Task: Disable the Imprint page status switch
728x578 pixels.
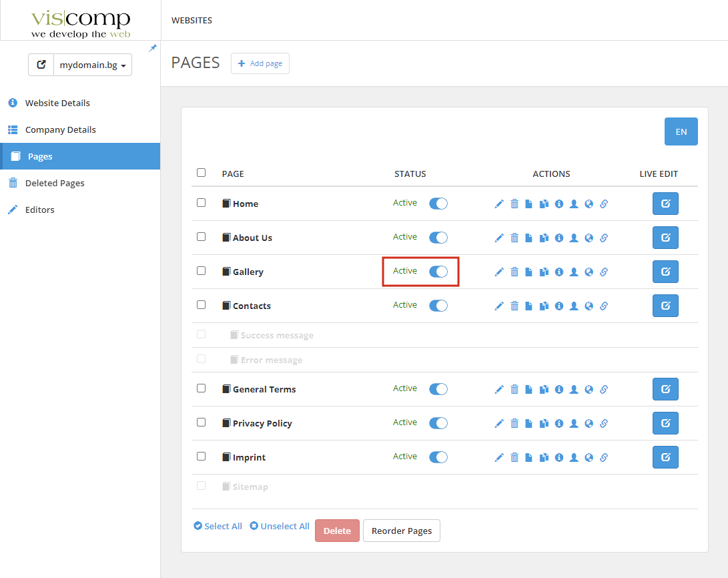Action: coord(438,457)
